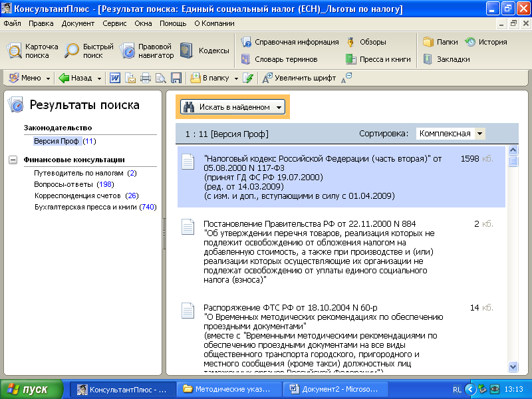Open Словарь терминов
Screen dimensions: 532x399
click(279, 59)
